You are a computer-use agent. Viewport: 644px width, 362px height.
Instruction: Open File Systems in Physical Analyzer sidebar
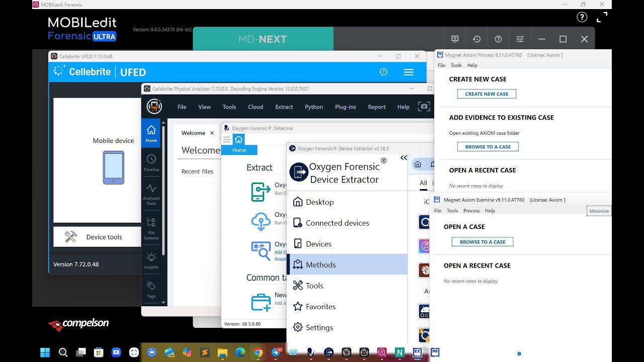pyautogui.click(x=151, y=228)
